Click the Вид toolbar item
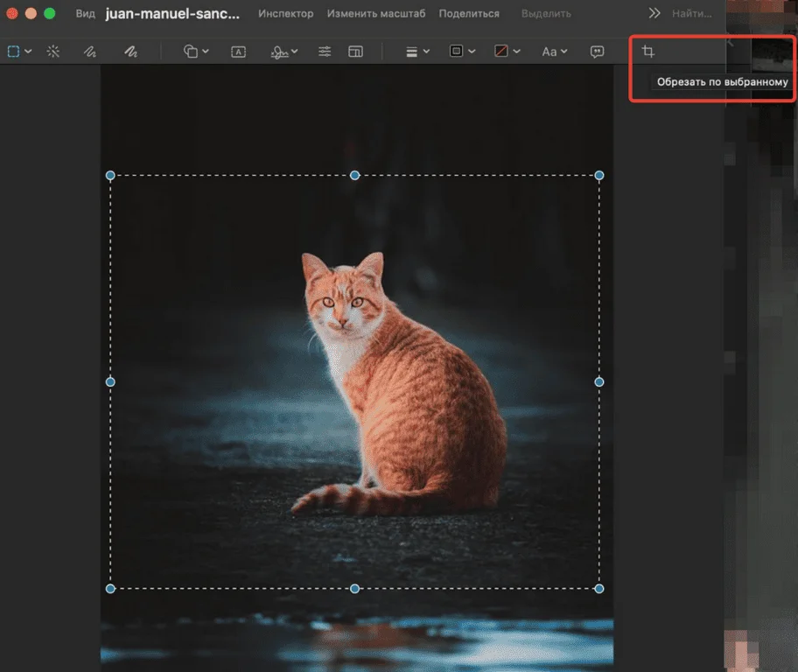Screen dimensions: 798x672 coord(85,14)
